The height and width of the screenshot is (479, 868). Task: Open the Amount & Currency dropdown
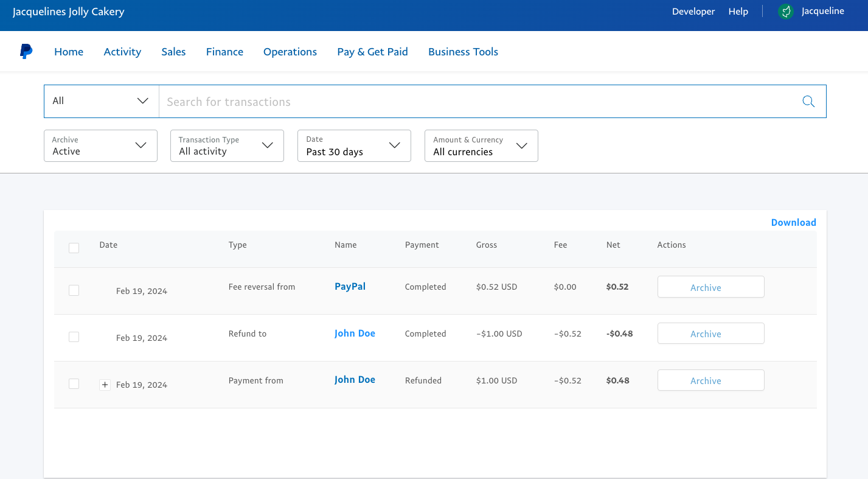[481, 145]
